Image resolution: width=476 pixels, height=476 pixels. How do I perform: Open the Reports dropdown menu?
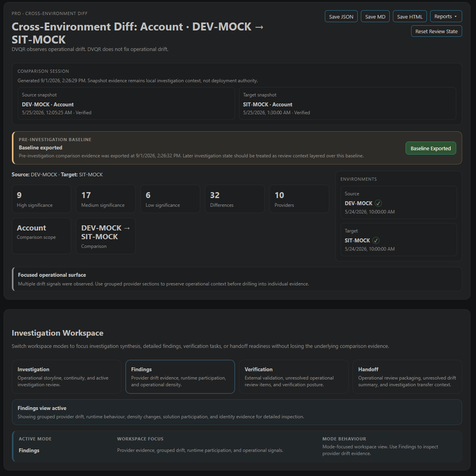click(x=446, y=17)
